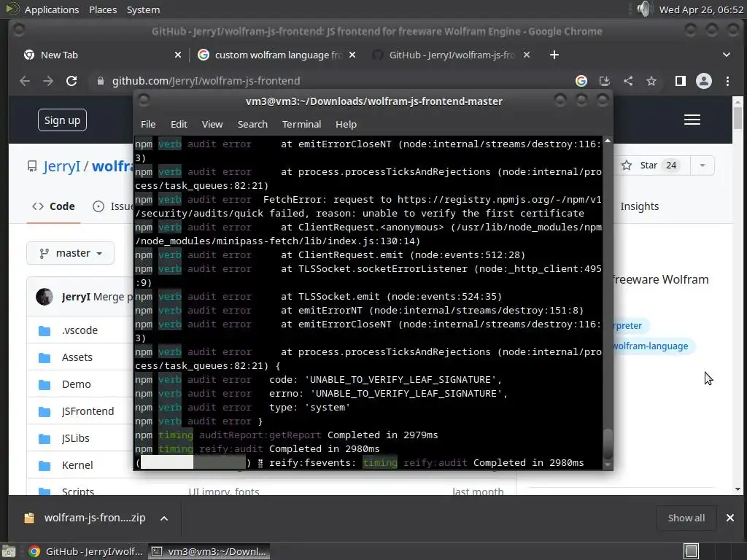Viewport: 747px width, 560px height.
Task: Close the custom wolfram language search tab
Action: point(352,55)
